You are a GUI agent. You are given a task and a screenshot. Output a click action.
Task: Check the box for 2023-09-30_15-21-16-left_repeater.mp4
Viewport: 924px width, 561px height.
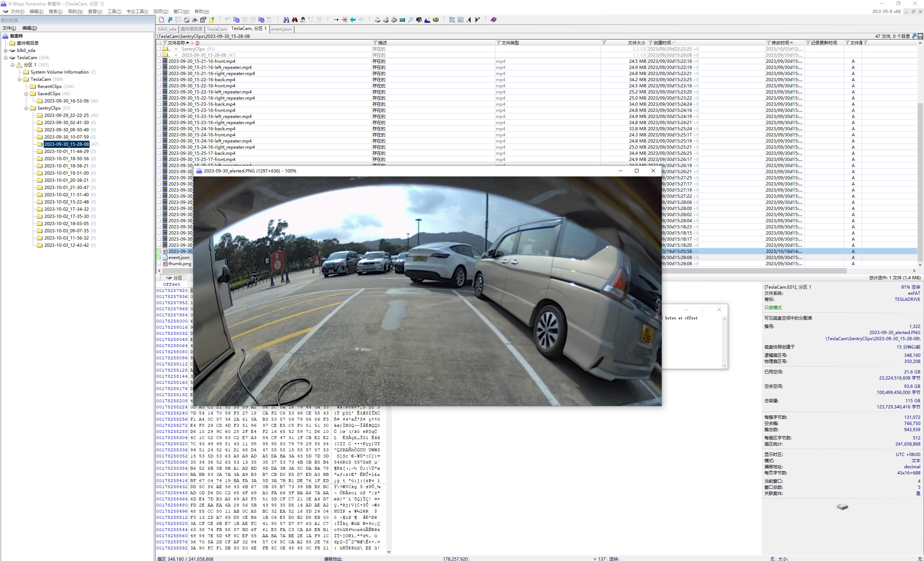pos(160,67)
